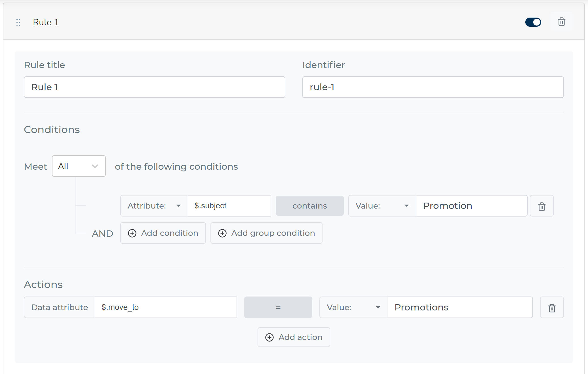Click into the Identifier field
The image size is (588, 374).
[433, 87]
